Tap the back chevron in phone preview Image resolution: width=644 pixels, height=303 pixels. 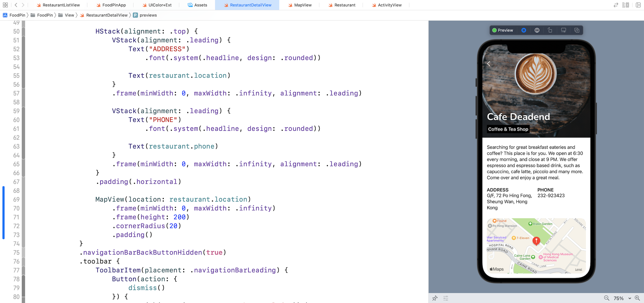pyautogui.click(x=489, y=64)
